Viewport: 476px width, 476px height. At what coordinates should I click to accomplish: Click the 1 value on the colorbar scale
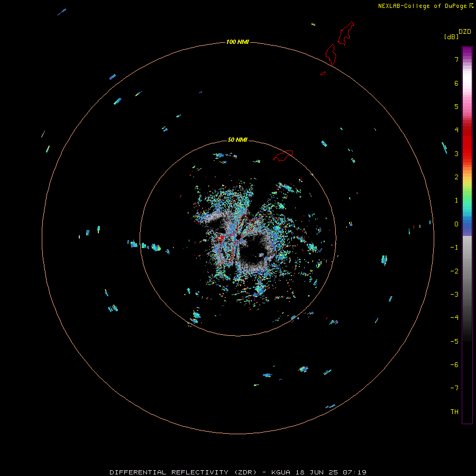pos(456,200)
